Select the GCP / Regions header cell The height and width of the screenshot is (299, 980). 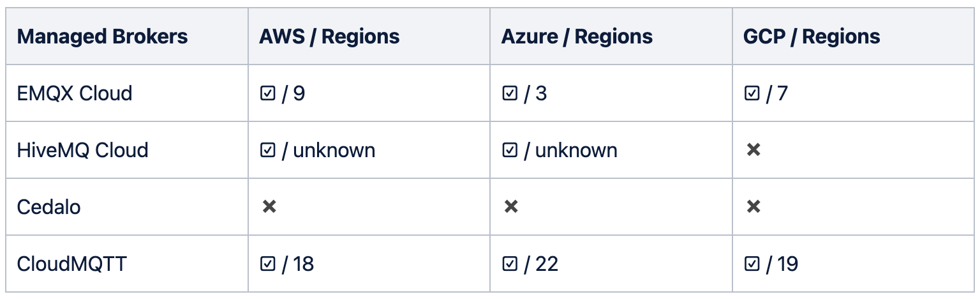812,36
